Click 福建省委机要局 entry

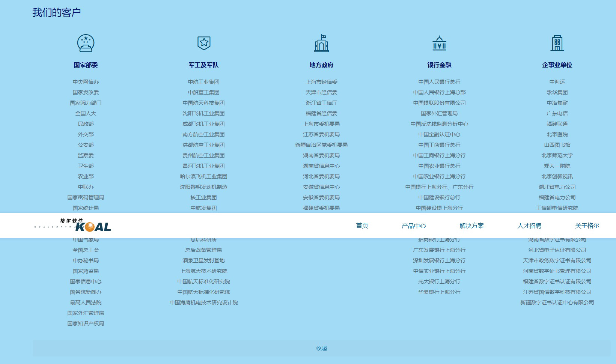pyautogui.click(x=321, y=208)
